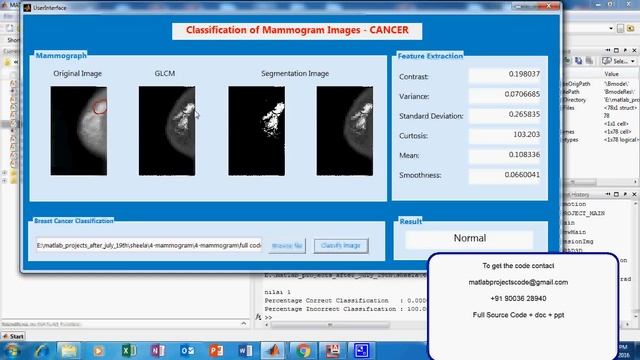Image resolution: width=640 pixels, height=360 pixels.
Task: Click the Mean value 0.108336
Action: pyautogui.click(x=504, y=155)
